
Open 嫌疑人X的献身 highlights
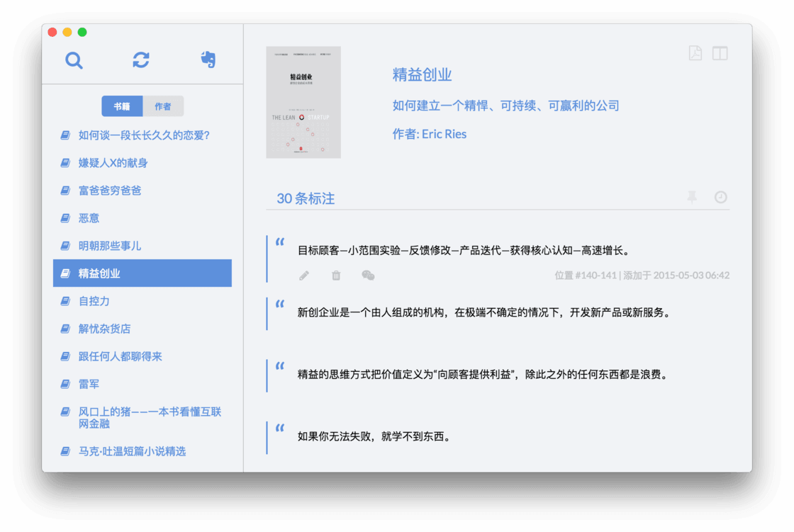coord(108,162)
